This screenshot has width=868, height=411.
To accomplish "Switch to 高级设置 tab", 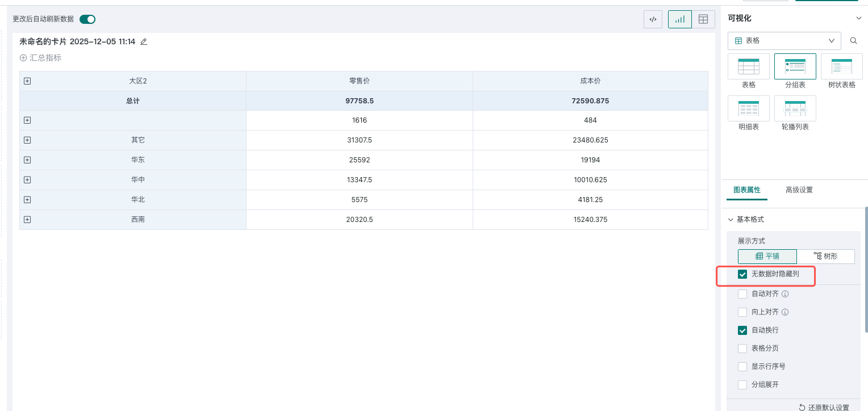I will [799, 190].
